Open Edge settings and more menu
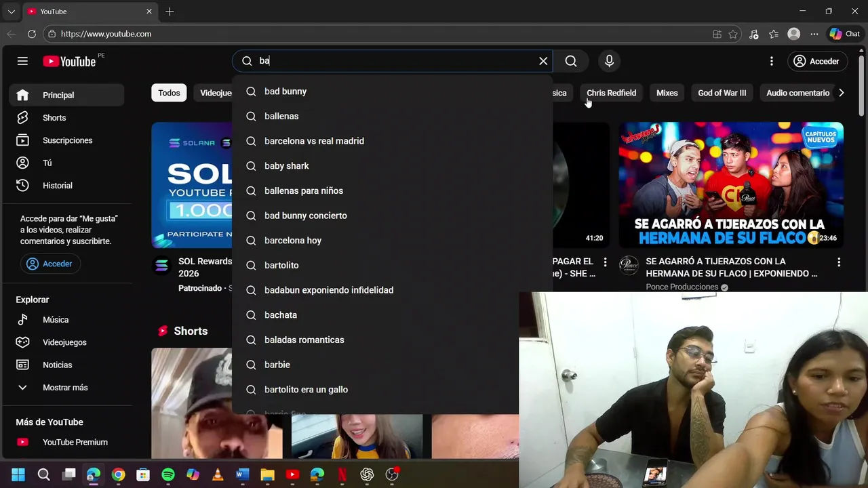Viewport: 868px width, 488px height. [814, 34]
